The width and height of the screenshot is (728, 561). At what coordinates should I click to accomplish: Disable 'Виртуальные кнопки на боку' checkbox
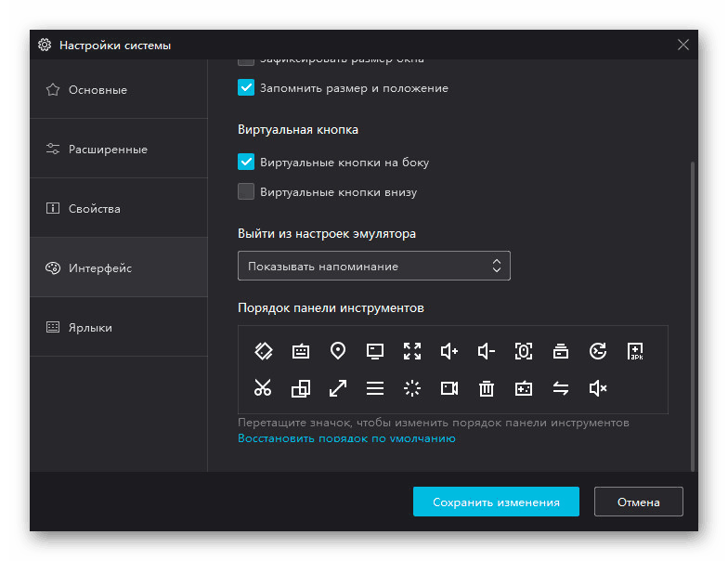pos(246,162)
